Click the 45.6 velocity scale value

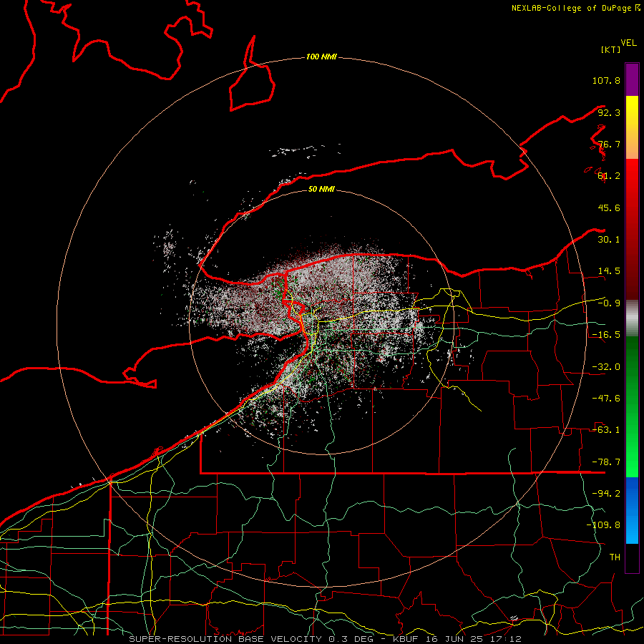609,208
